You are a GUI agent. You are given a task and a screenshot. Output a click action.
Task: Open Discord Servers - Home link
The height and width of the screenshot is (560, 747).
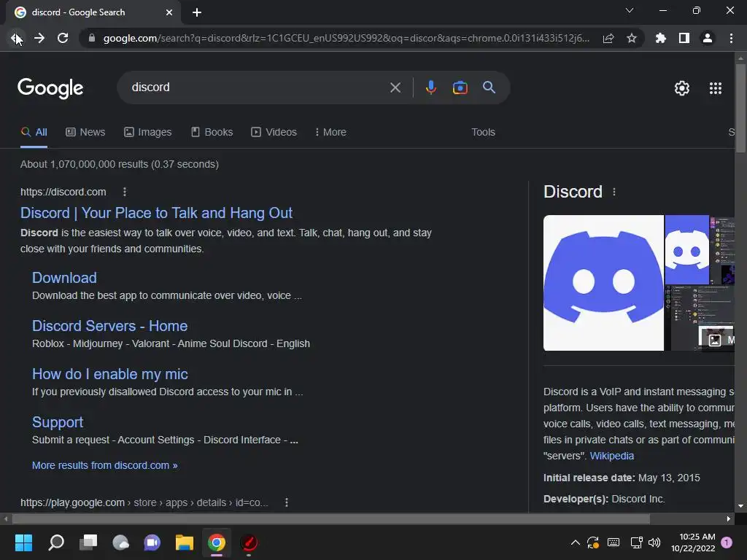click(109, 326)
